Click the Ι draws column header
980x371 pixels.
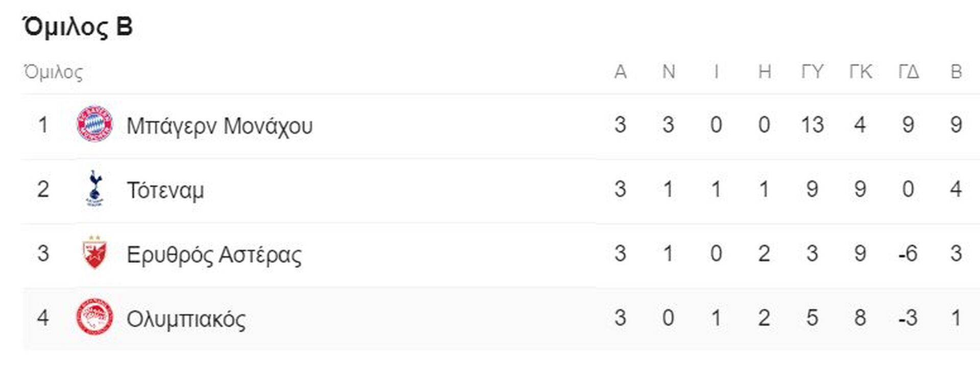click(716, 72)
